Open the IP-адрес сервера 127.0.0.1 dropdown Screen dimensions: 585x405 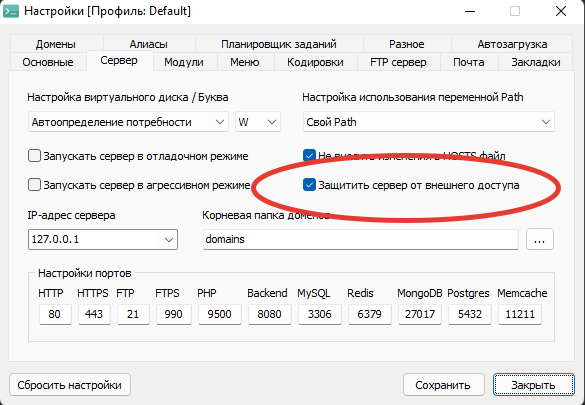coord(103,239)
